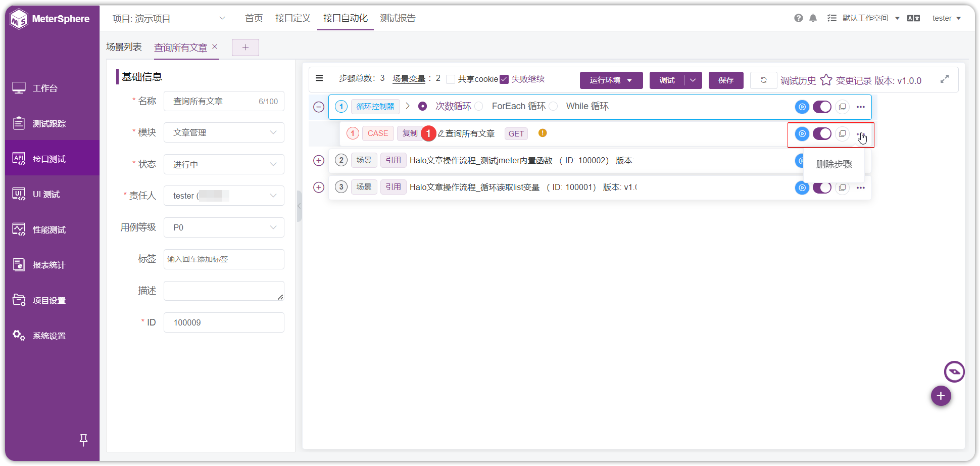
Task: Uncheck the 失败继续 checkbox
Action: point(504,79)
